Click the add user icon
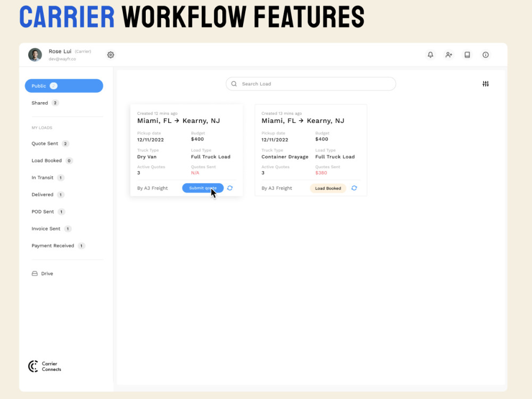Viewport: 532px width, 399px height. [x=449, y=55]
